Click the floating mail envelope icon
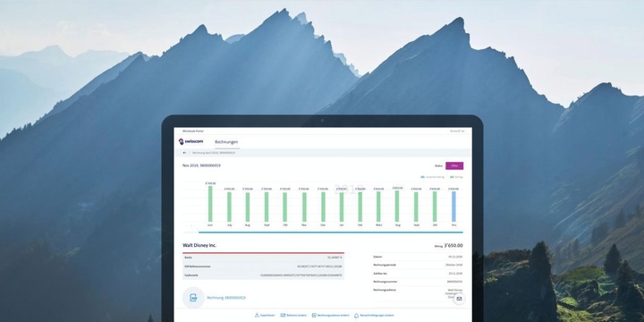The height and width of the screenshot is (322, 644). [x=459, y=299]
